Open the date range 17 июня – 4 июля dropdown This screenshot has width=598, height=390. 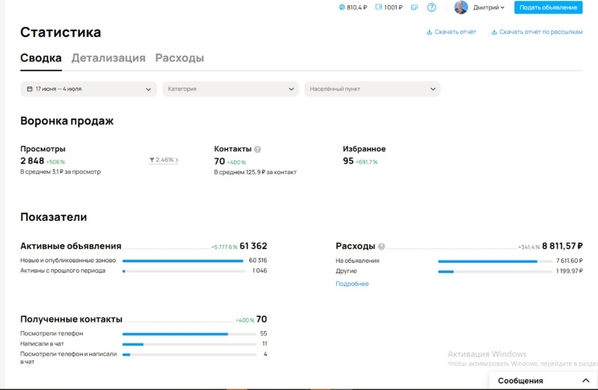[x=88, y=89]
